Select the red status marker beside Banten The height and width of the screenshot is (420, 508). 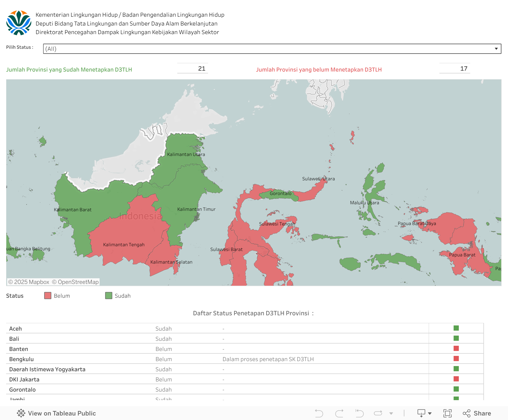click(x=457, y=349)
